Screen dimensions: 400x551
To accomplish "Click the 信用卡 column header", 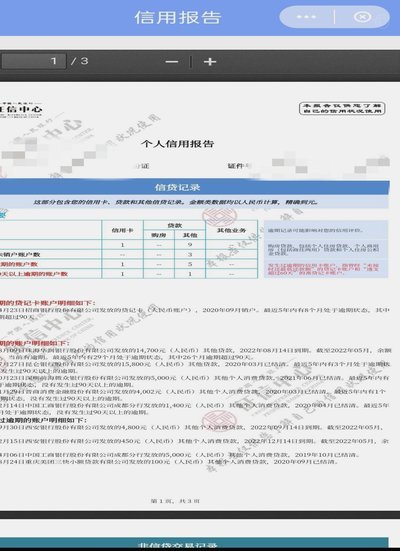I will pyautogui.click(x=122, y=230).
